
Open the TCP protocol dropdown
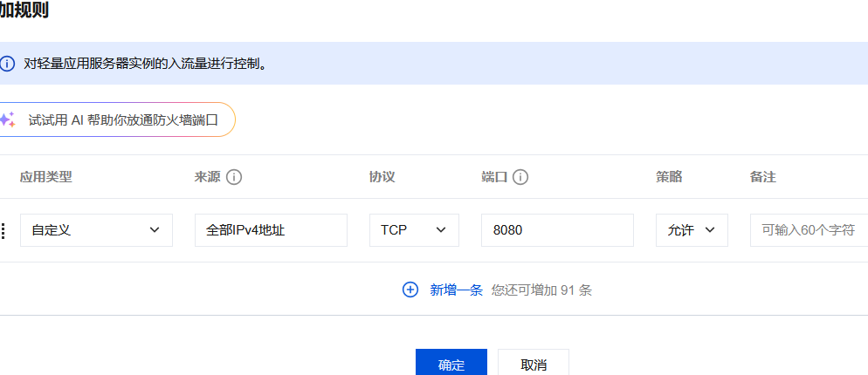[414, 230]
